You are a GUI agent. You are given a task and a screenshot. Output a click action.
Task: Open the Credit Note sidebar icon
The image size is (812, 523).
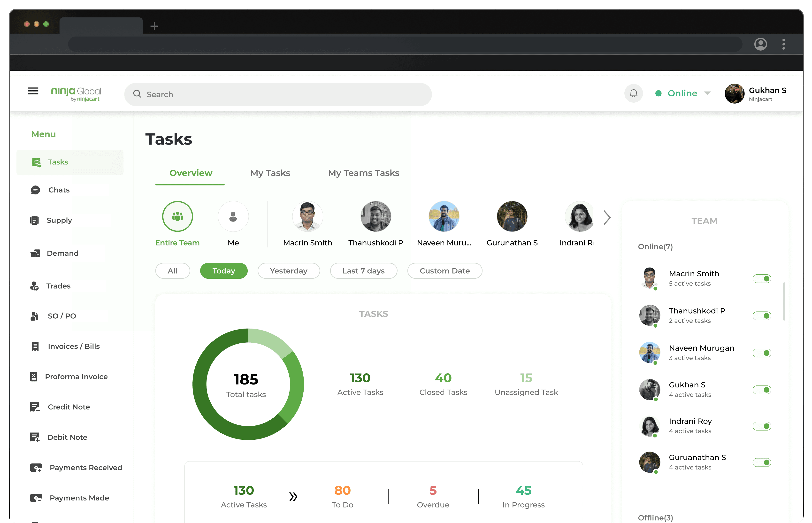pyautogui.click(x=35, y=407)
